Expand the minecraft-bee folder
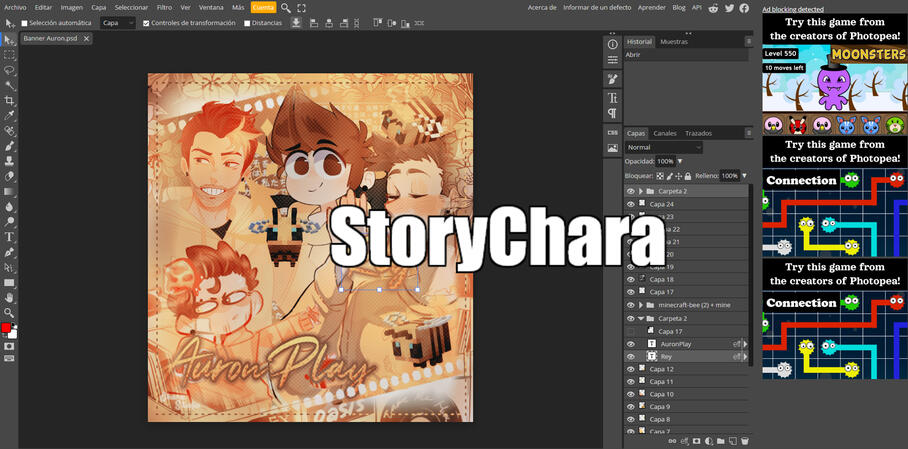Screen dimensions: 908x449 coord(641,305)
